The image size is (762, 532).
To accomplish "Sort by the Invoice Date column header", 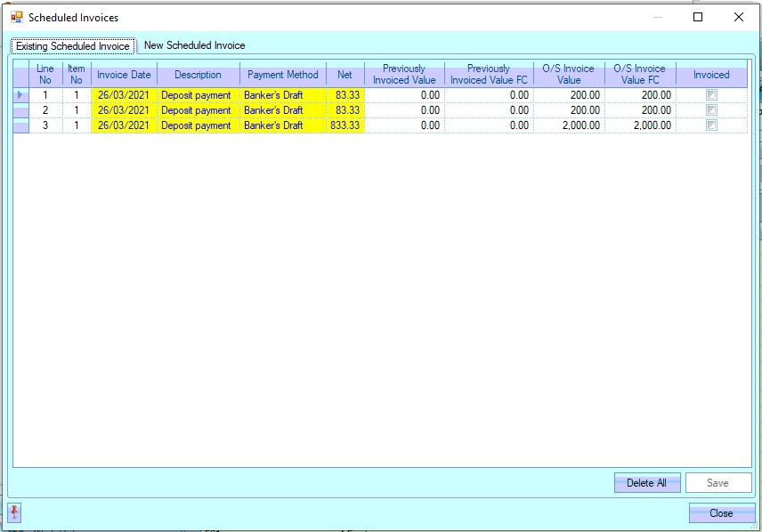I will 124,75.
